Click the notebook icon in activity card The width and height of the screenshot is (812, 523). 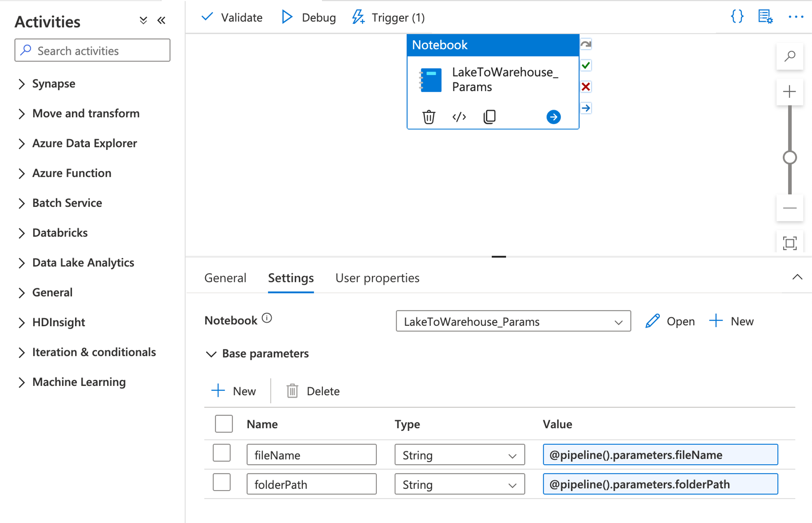click(x=430, y=80)
